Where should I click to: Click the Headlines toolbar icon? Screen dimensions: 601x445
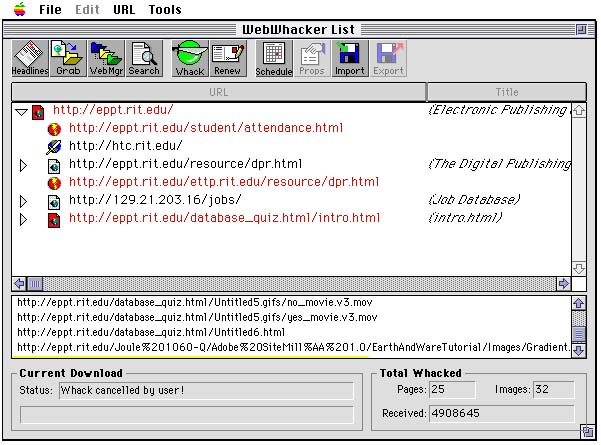pos(30,58)
